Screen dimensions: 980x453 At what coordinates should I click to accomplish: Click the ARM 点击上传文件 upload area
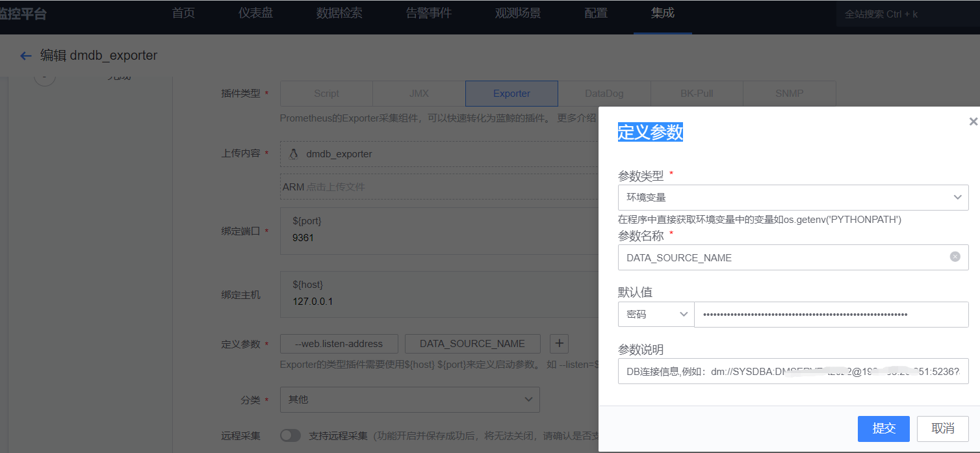coord(439,187)
